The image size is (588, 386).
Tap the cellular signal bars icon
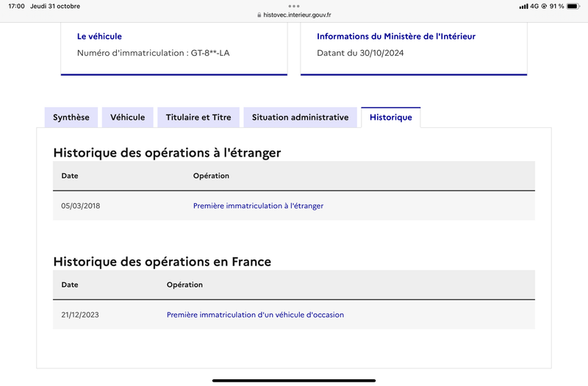(x=523, y=7)
